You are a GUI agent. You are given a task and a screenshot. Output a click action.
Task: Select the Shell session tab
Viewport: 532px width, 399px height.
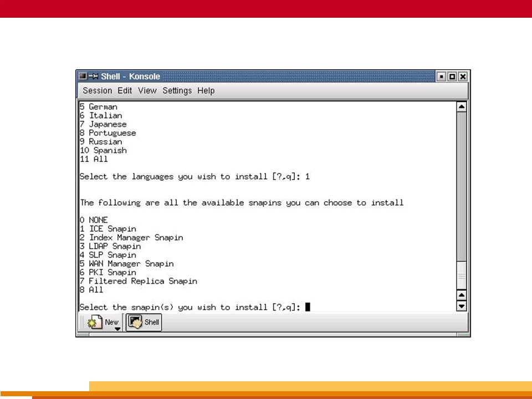144,322
